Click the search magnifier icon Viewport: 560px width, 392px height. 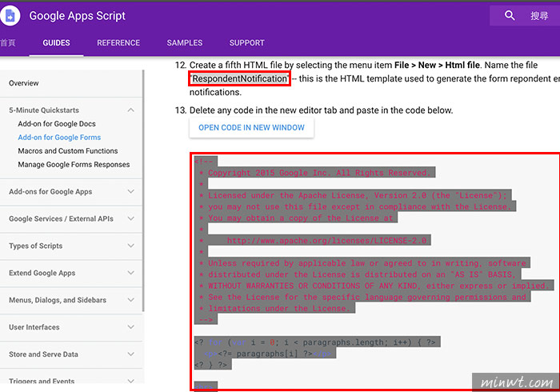510,15
